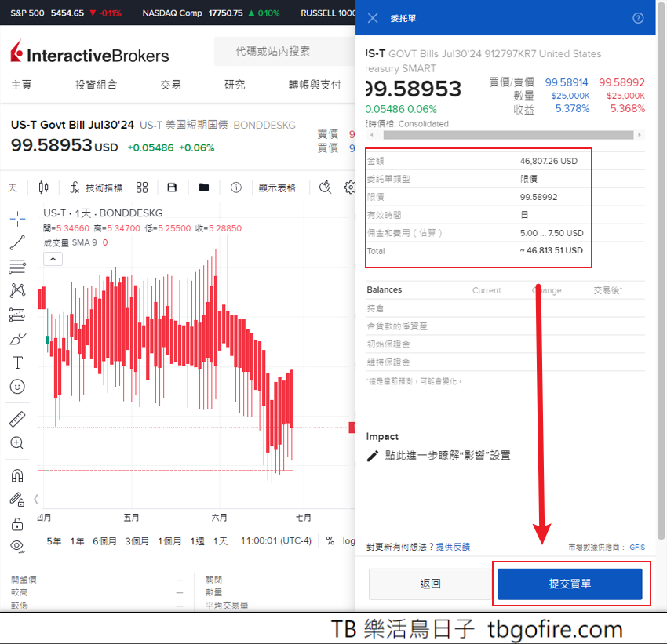Open help for the order ticket
667x644 pixels.
pyautogui.click(x=638, y=18)
